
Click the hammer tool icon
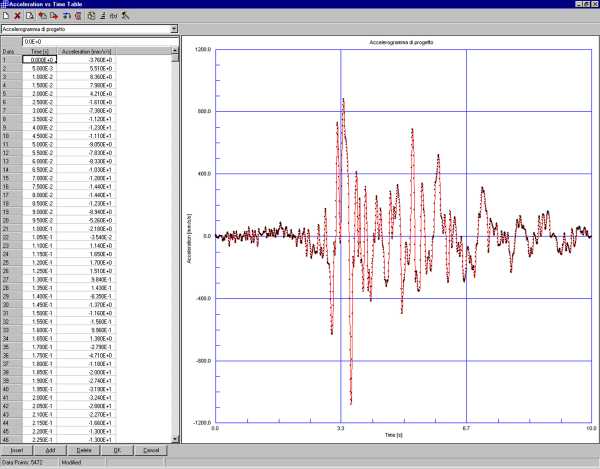pos(126,17)
